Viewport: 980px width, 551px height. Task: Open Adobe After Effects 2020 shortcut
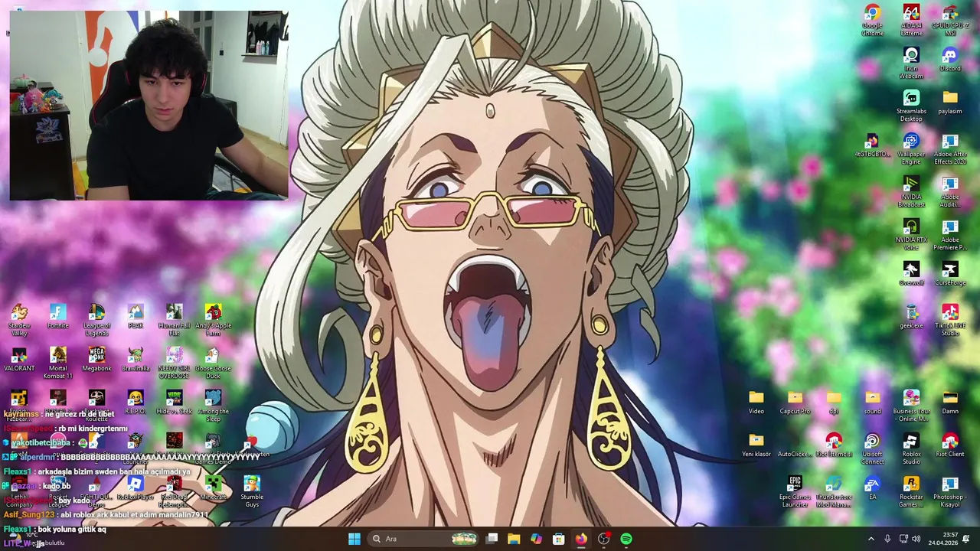950,148
